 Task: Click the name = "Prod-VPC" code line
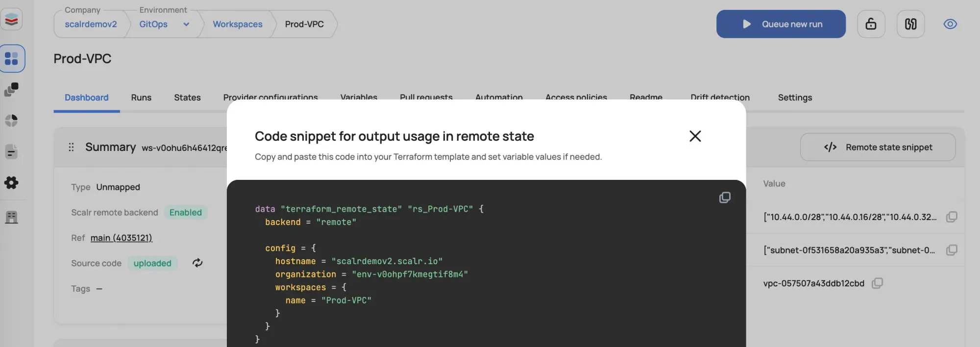pos(328,300)
